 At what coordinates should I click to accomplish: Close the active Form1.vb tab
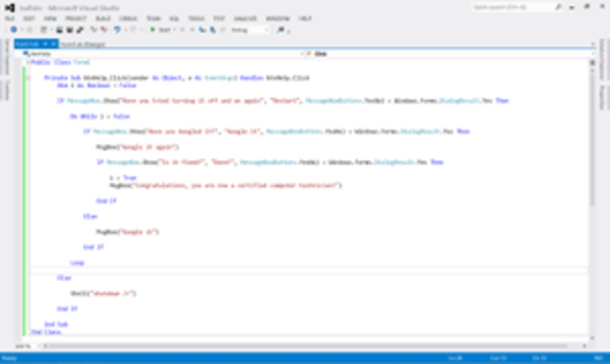(53, 44)
